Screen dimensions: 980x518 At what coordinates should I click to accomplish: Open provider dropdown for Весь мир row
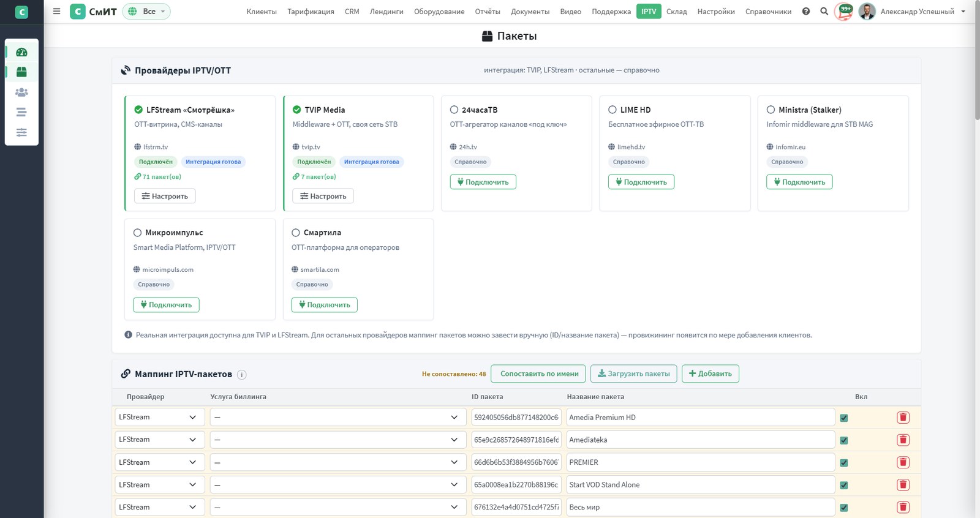[x=159, y=507]
